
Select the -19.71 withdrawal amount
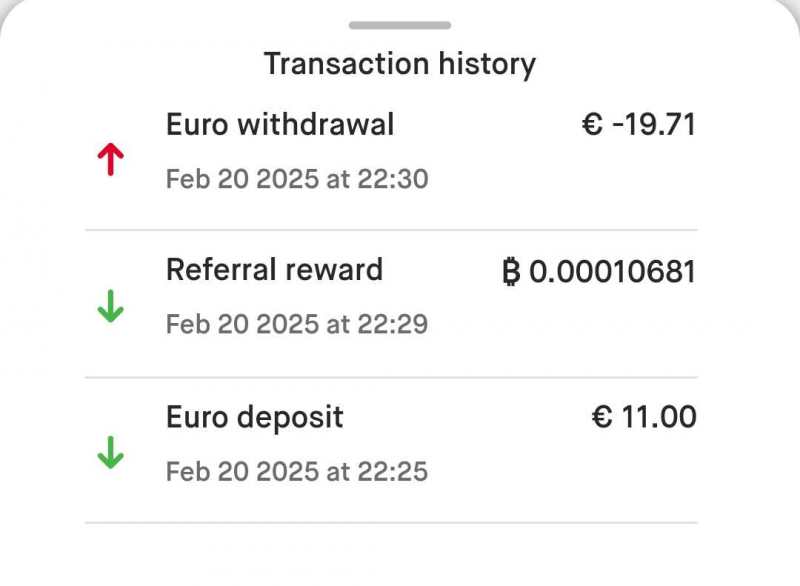click(x=653, y=125)
